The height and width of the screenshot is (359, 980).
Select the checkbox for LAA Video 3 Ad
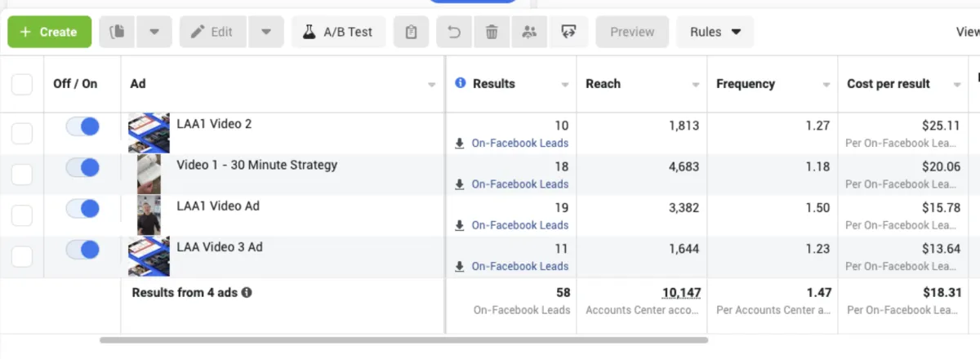pos(22,256)
